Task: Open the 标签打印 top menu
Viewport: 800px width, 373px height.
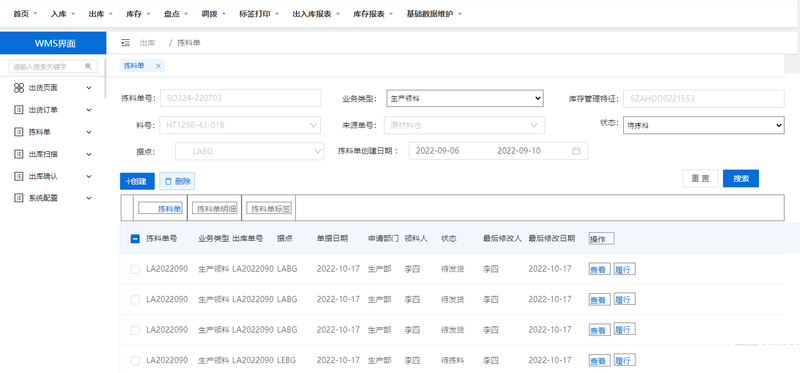Action: coord(259,14)
